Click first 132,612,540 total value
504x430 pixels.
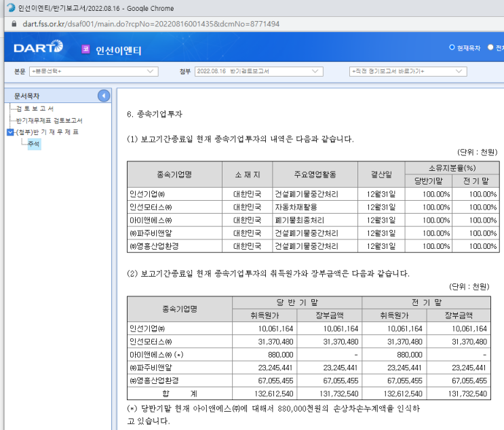click(273, 393)
